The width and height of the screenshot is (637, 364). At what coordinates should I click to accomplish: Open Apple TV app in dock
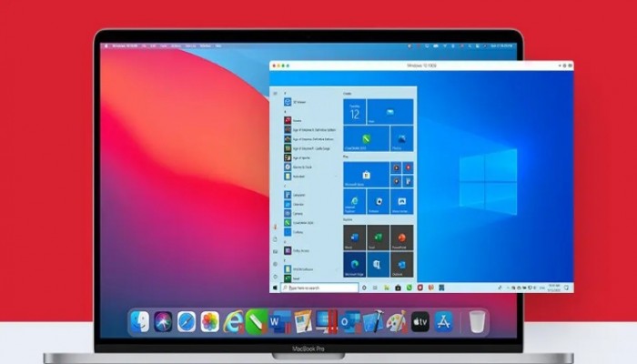tap(420, 321)
